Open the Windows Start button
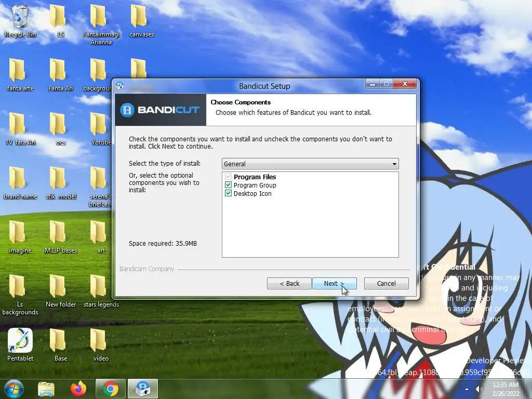This screenshot has width=532, height=399. (x=14, y=389)
